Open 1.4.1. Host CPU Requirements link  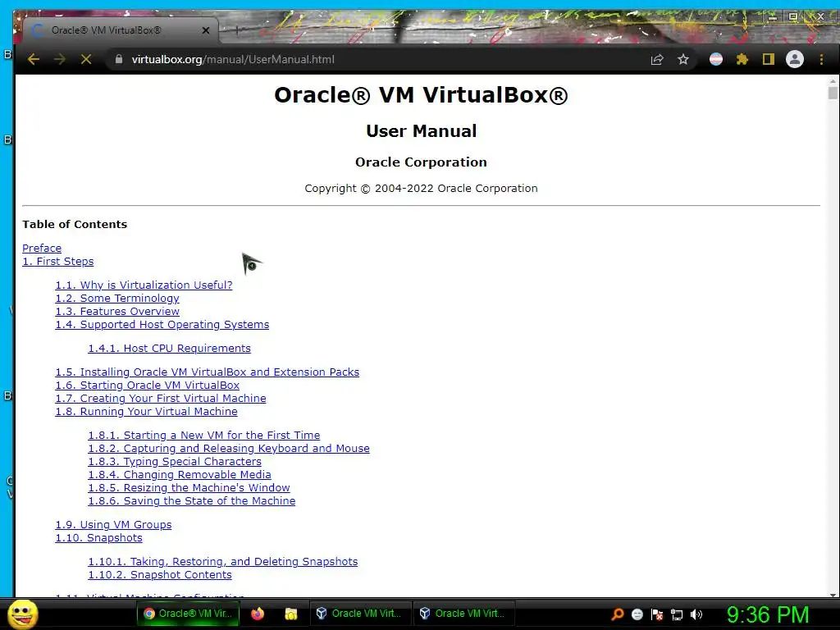coord(169,348)
